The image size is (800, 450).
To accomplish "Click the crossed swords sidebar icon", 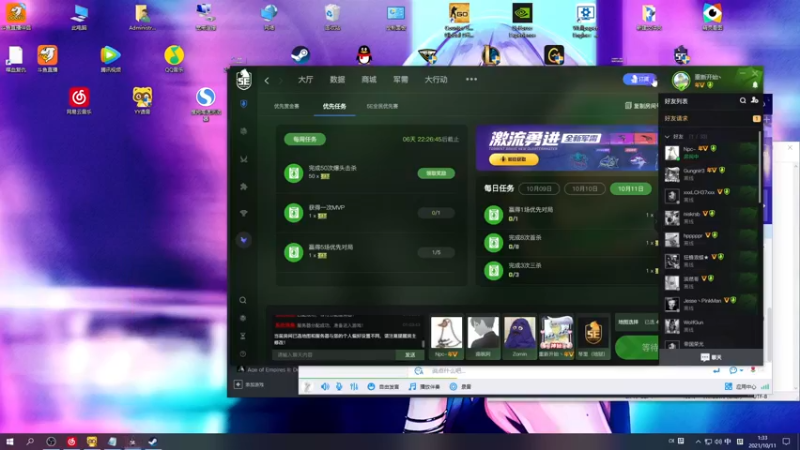I will click(x=244, y=159).
